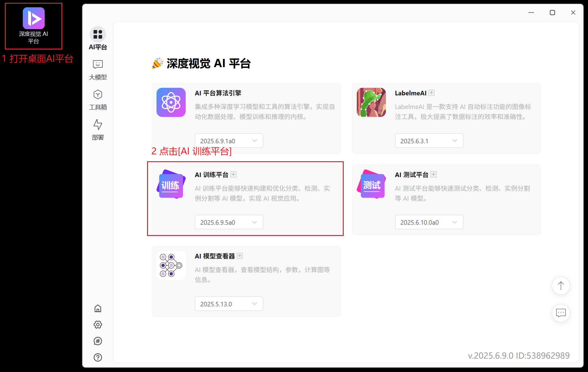The width and height of the screenshot is (588, 372).
Task: Open the 大模型 sidebar section
Action: pyautogui.click(x=98, y=70)
